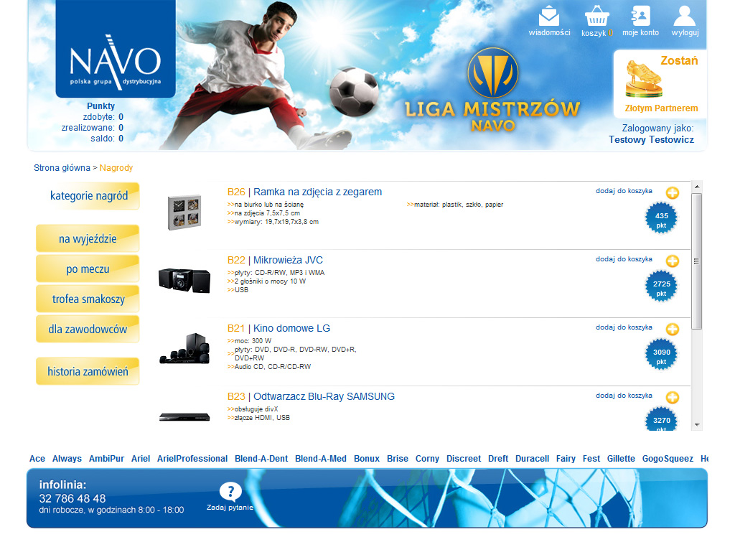Click the wyloguj user icon
Viewport: 735px width, 560px height.
pos(684,16)
